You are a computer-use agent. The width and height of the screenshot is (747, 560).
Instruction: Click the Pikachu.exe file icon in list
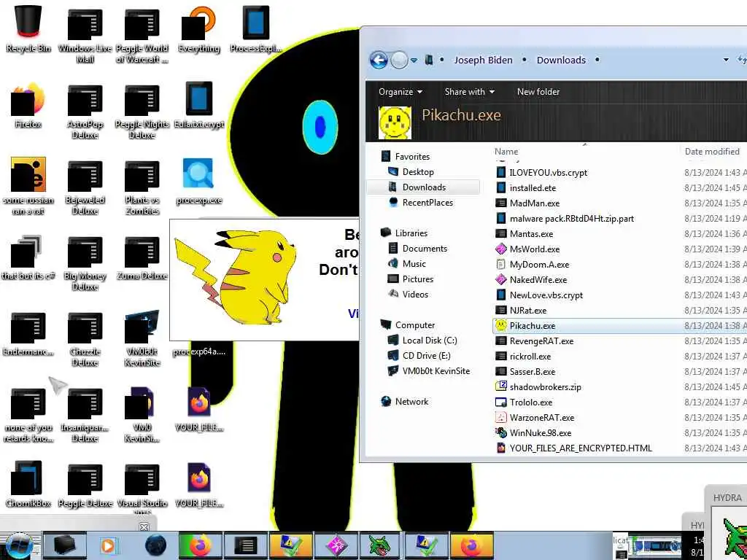[500, 325]
